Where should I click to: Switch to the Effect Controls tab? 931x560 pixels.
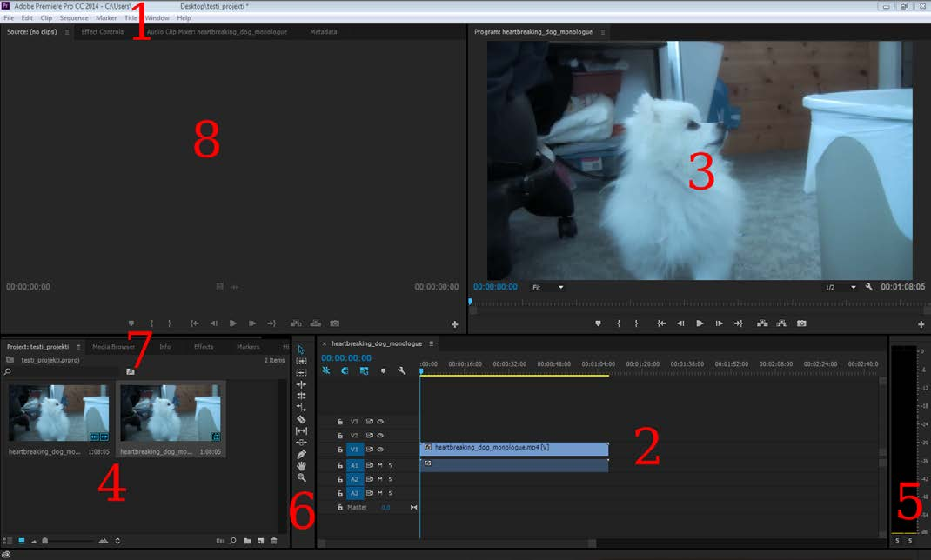pyautogui.click(x=102, y=32)
